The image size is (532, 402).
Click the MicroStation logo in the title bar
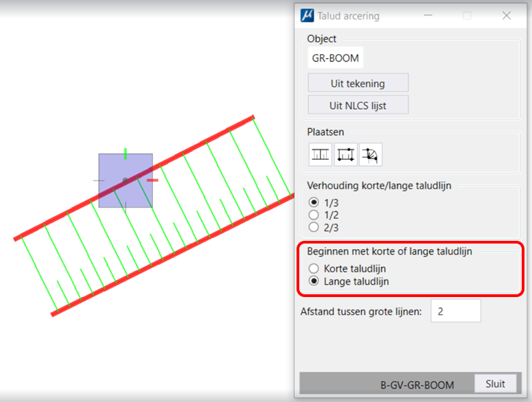point(307,16)
